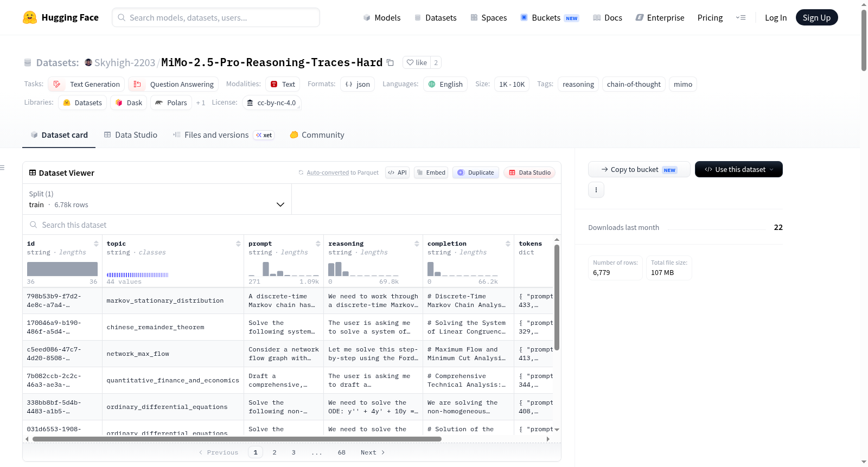
Task: Expand the train split dropdown
Action: coord(157,199)
